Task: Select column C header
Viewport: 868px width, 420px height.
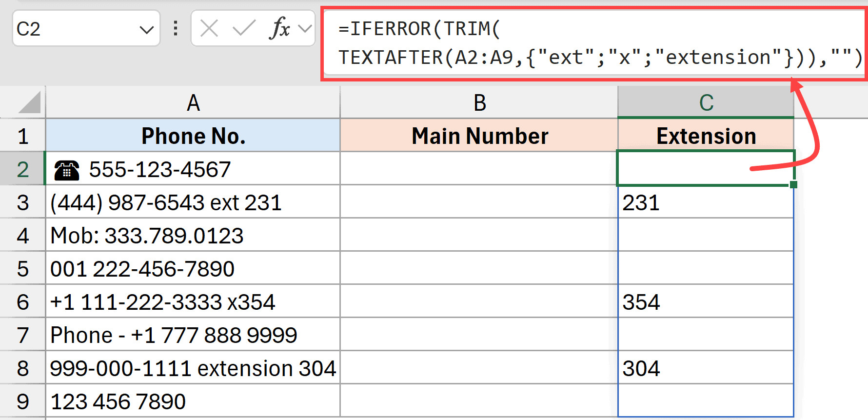Action: (706, 103)
